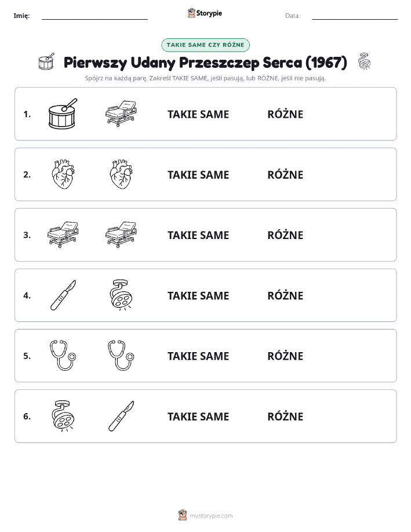Image resolution: width=411 pixels, height=532 pixels.
Task: Click the TAKIE SAME CZY RÓŻNE green badge
Action: coord(205,45)
